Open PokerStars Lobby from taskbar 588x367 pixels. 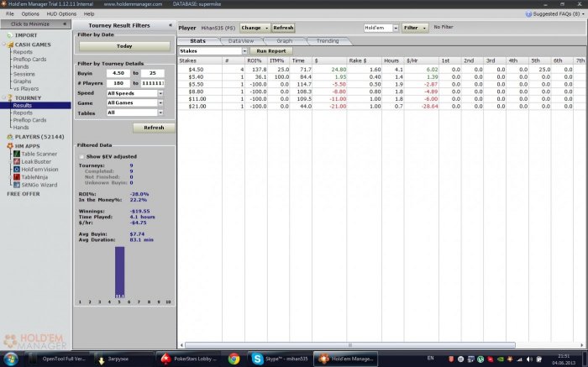(x=189, y=359)
